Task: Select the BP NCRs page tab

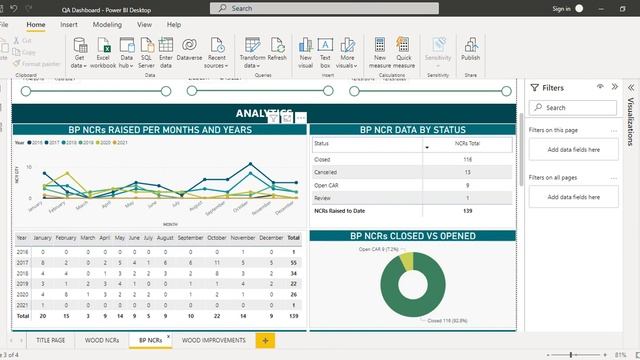Action: (x=150, y=340)
